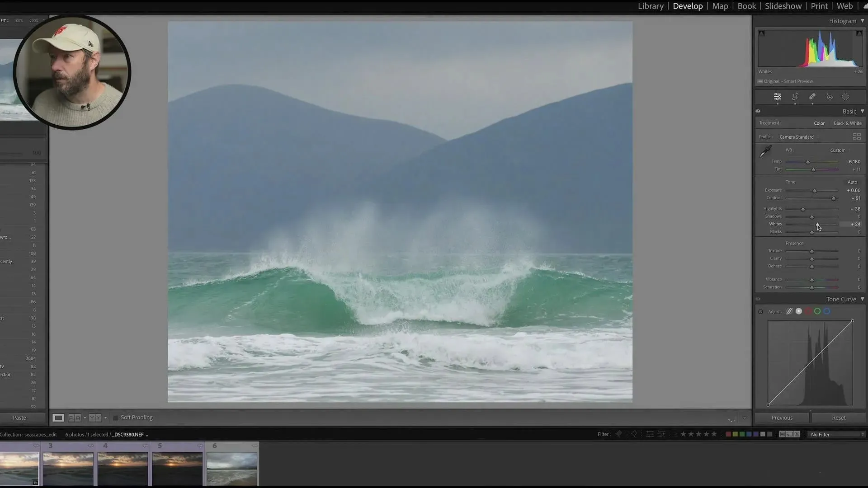Select the Edit sliders tool icon
868x488 pixels.
coord(777,97)
